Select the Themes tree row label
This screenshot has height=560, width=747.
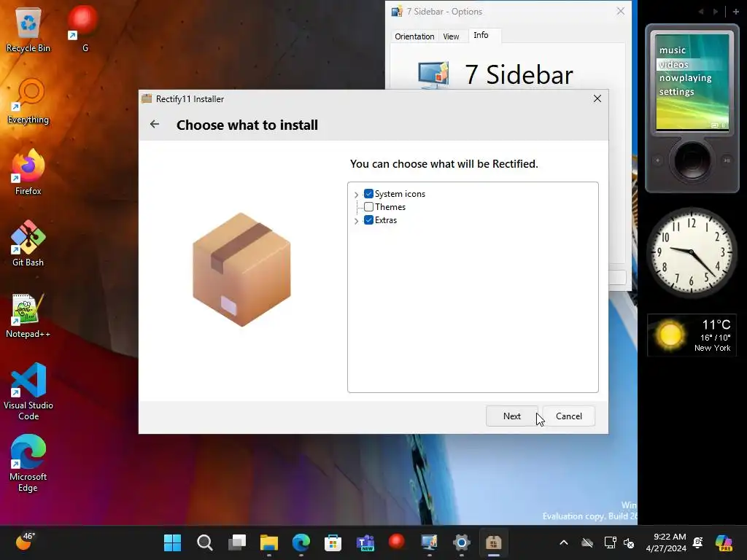(390, 206)
